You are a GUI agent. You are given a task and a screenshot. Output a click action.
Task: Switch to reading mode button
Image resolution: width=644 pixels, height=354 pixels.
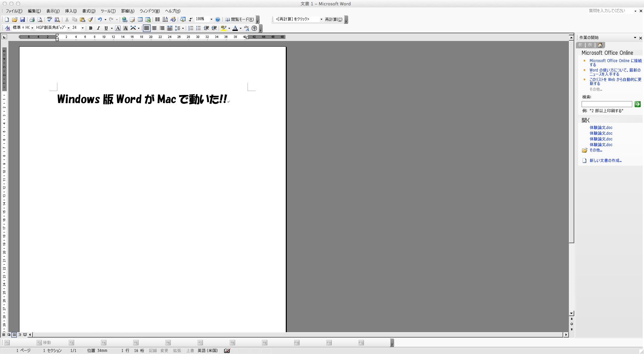(x=239, y=19)
